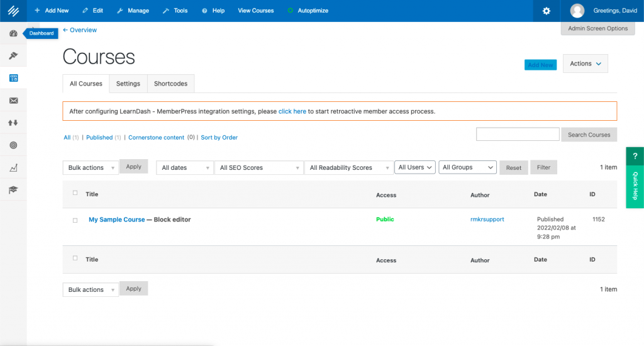Viewport: 644px width, 346px height.
Task: Open the Dashboard gauge icon in sidebar
Action: (x=13, y=33)
